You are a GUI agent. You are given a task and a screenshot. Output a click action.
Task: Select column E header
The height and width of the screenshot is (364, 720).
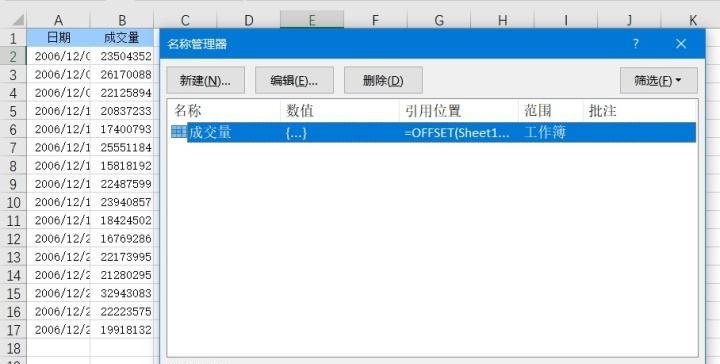point(312,20)
